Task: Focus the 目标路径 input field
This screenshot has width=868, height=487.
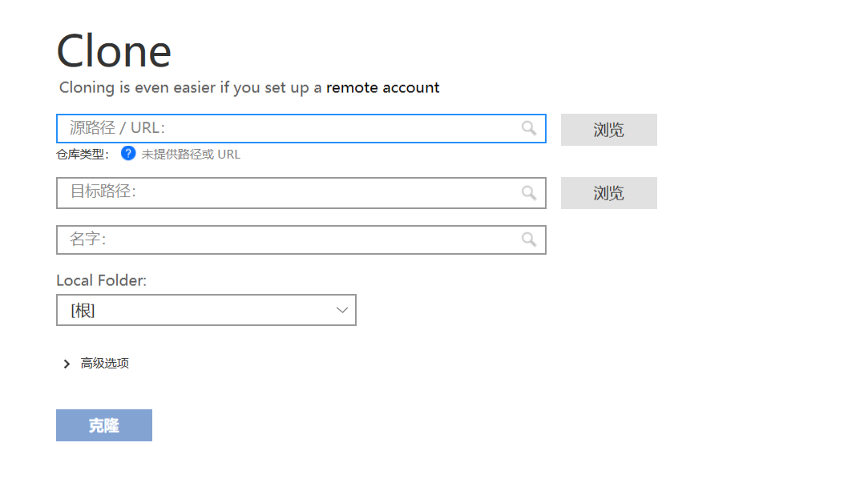Action: pos(301,192)
